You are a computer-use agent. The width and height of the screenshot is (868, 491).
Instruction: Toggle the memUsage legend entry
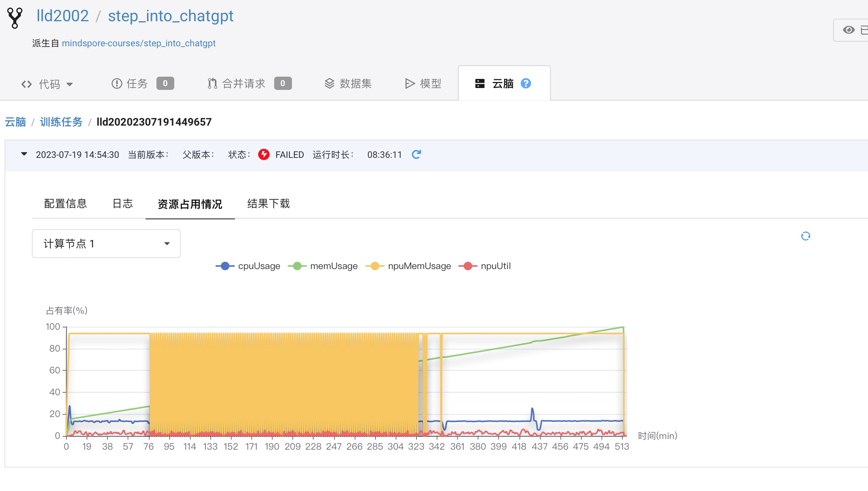click(x=325, y=266)
